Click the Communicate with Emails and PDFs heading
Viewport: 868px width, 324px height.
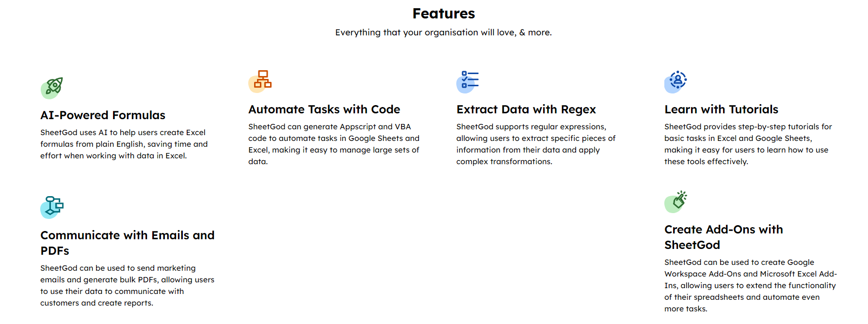click(128, 243)
